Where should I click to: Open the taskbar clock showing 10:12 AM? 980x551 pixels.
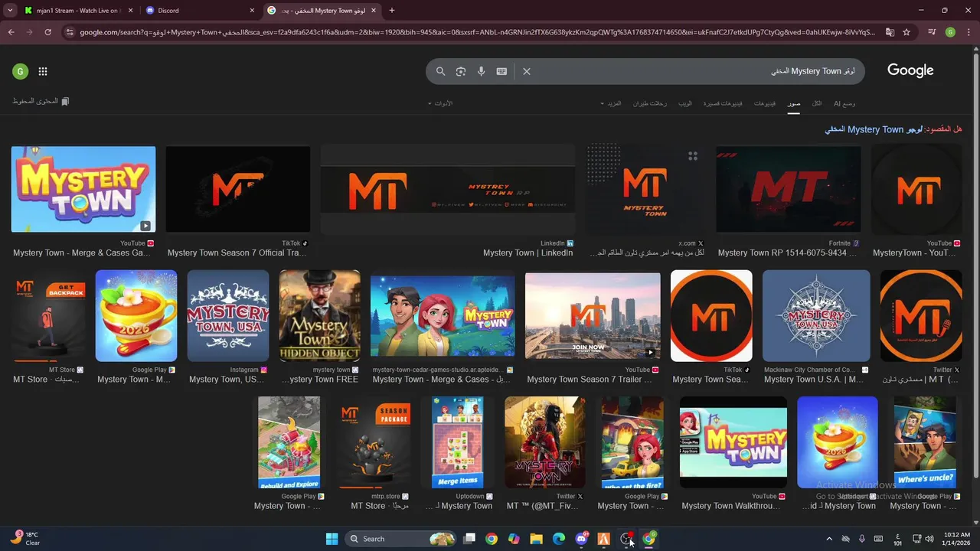(956, 539)
